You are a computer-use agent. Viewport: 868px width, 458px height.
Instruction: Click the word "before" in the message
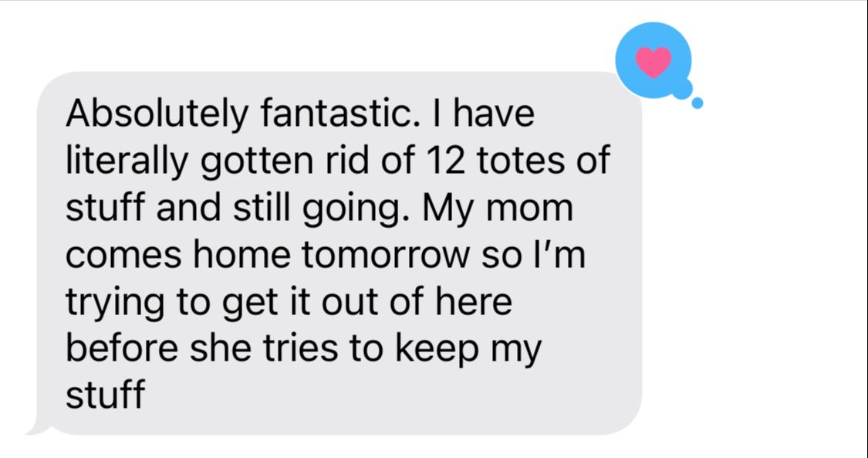122,349
